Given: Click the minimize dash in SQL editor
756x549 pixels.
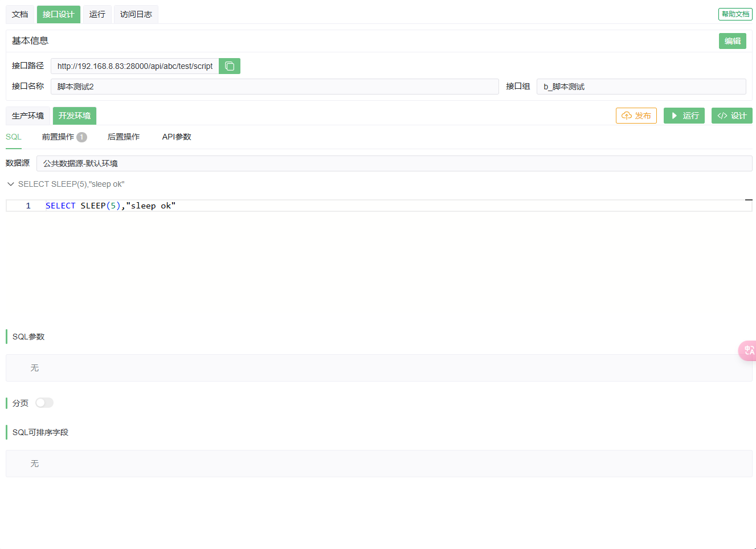Looking at the screenshot, I should (x=749, y=200).
